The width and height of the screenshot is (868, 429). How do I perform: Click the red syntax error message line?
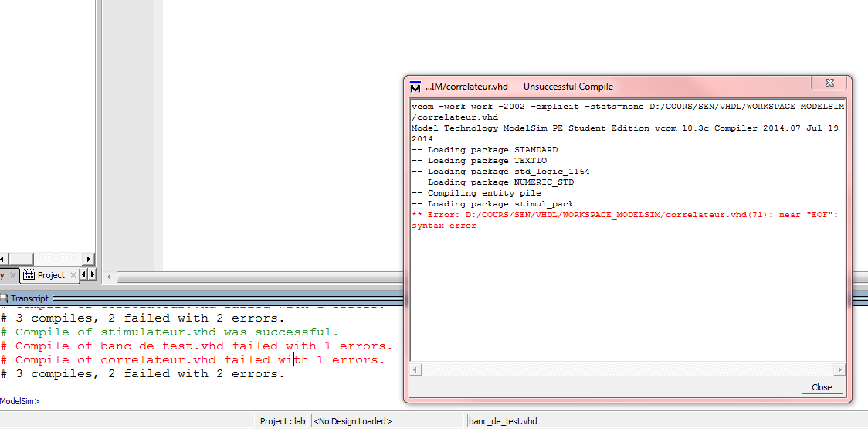[x=625, y=220]
